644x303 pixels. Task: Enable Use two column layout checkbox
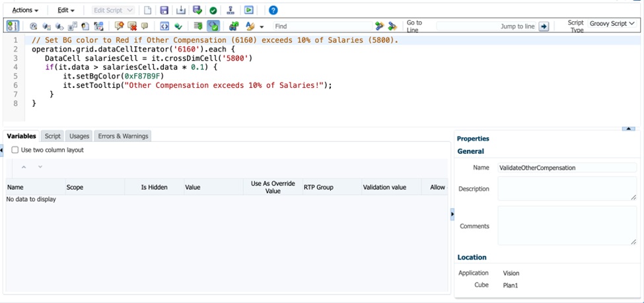tap(15, 151)
